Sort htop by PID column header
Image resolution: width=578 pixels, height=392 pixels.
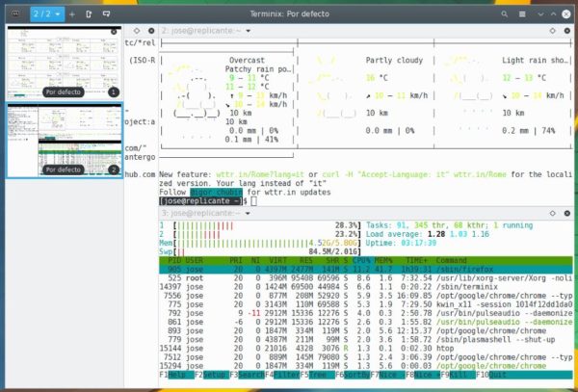(174, 260)
